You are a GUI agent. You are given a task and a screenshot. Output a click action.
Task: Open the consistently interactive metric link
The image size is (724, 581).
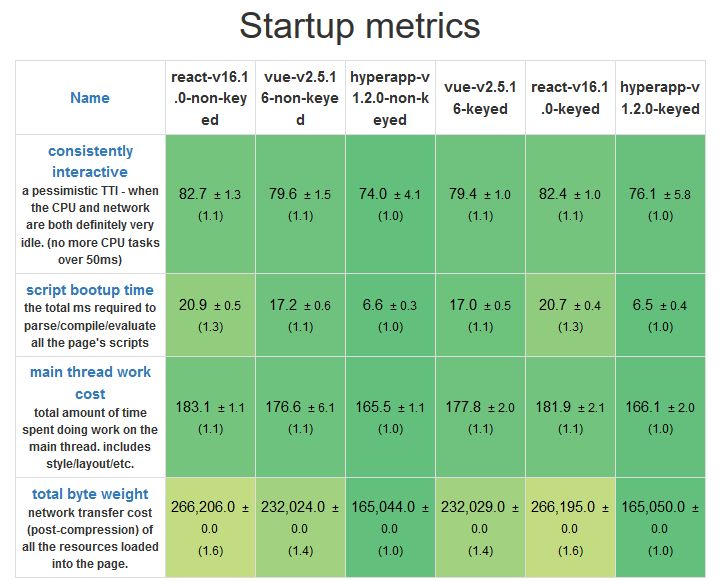90,160
